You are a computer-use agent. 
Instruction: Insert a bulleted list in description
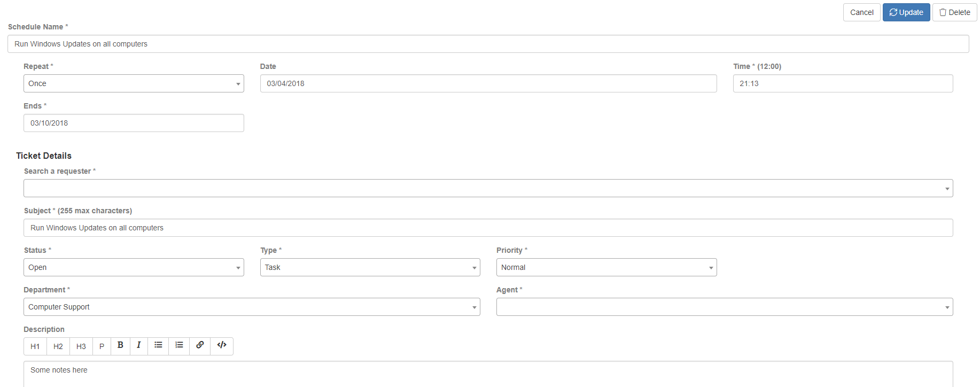pyautogui.click(x=158, y=346)
